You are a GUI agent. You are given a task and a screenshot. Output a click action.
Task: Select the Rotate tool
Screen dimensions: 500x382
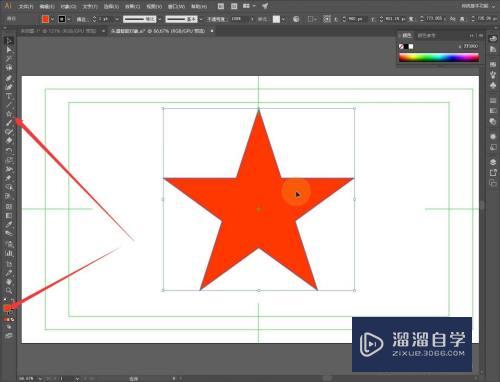(x=9, y=151)
